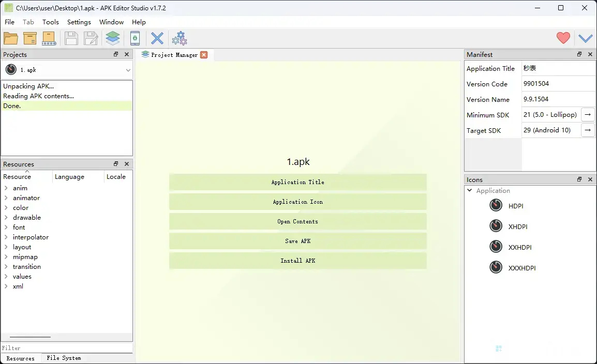Click the Sign APK toolbar icon
The width and height of the screenshot is (597, 364).
point(49,38)
